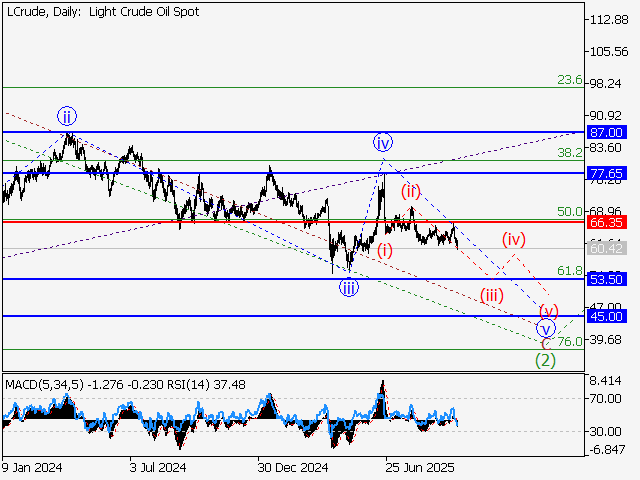Image resolution: width=640 pixels, height=480 pixels.
Task: Select the 38.2 Fibonacci level label
Action: [x=569, y=153]
